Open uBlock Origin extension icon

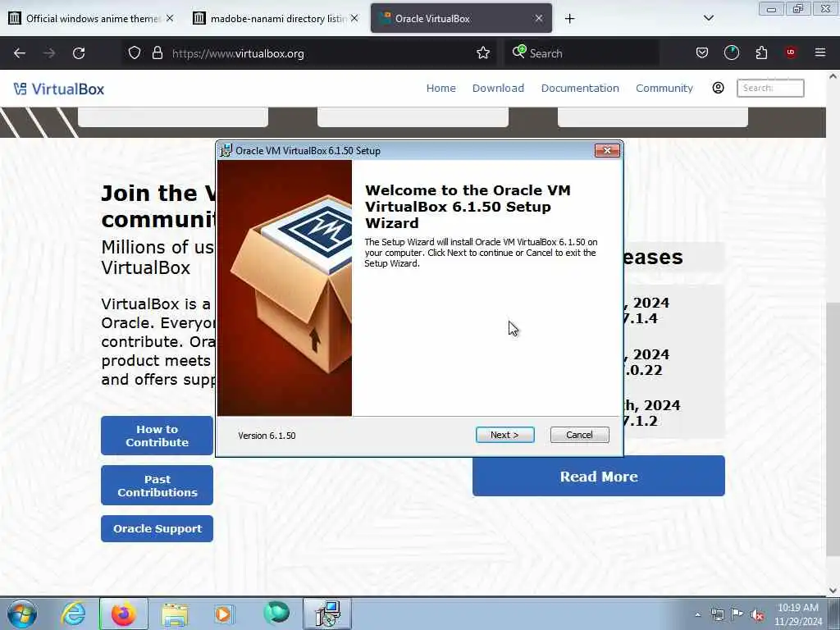tap(791, 52)
